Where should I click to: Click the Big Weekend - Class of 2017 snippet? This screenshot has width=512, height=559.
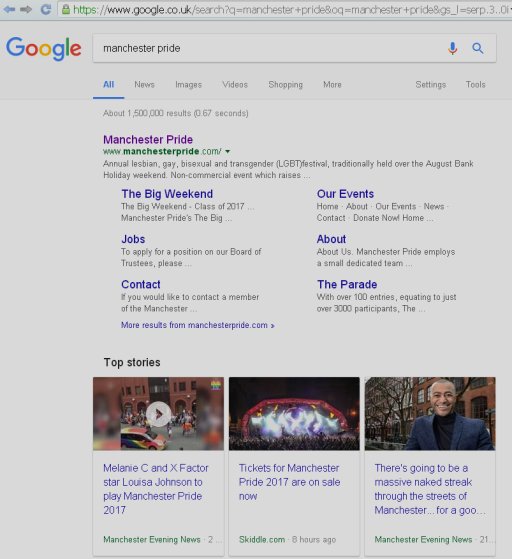tap(188, 212)
